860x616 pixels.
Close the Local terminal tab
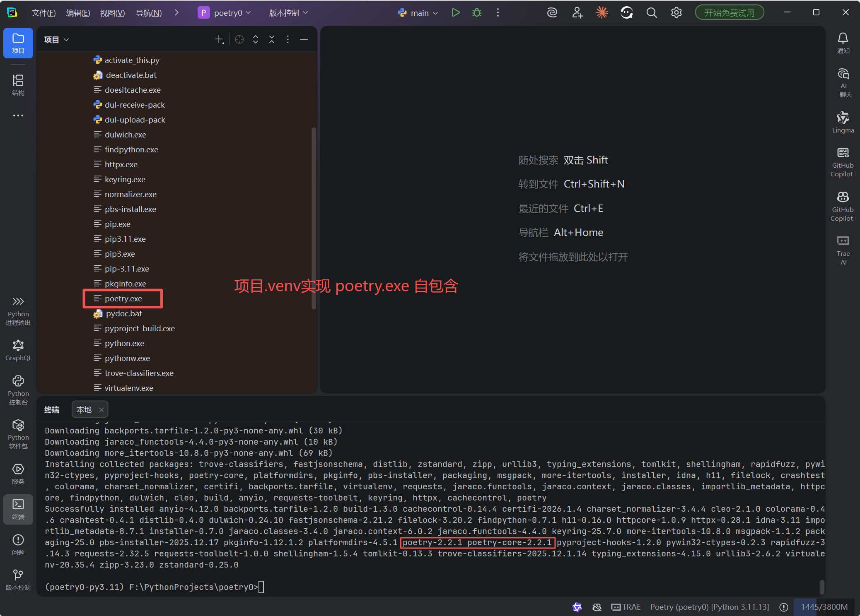101,409
